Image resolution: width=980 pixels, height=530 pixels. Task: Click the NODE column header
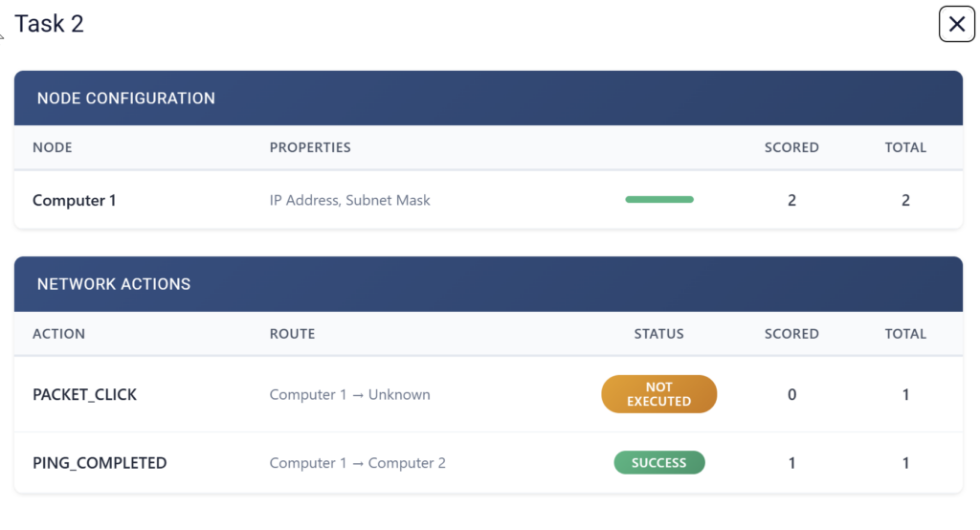pos(53,147)
